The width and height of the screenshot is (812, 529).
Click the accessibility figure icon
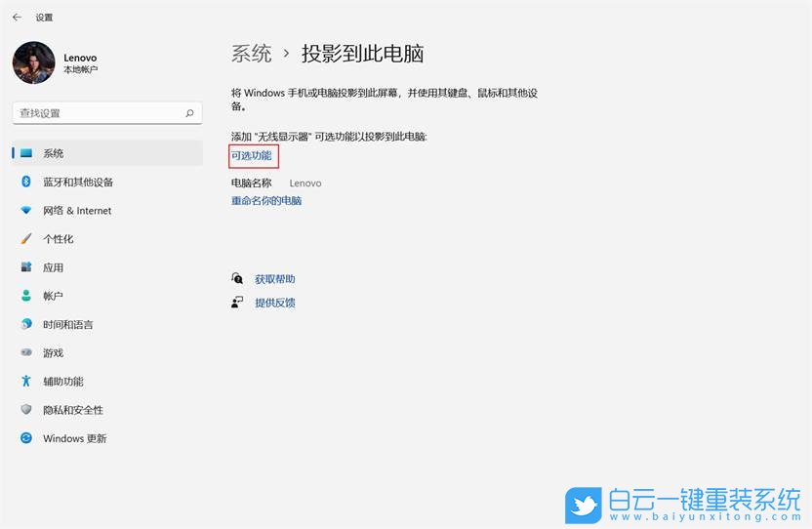(26, 382)
